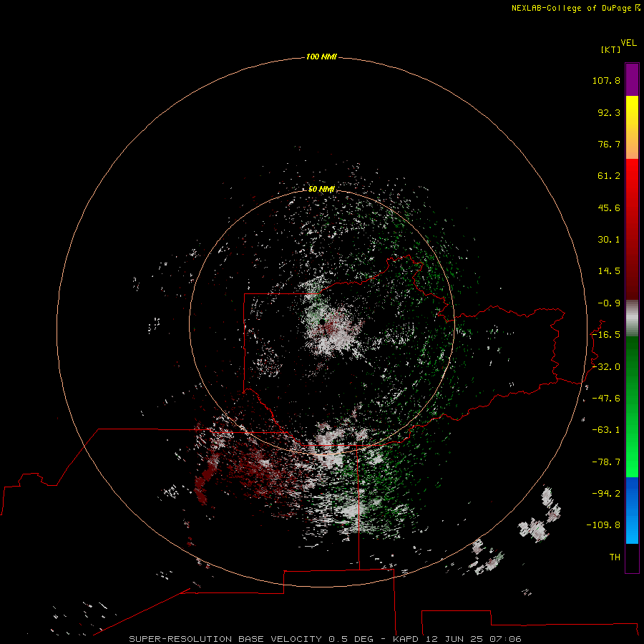Viewport: 644px width, 644px height.
Task: Click the -63.1 legend value
Action: (x=606, y=430)
